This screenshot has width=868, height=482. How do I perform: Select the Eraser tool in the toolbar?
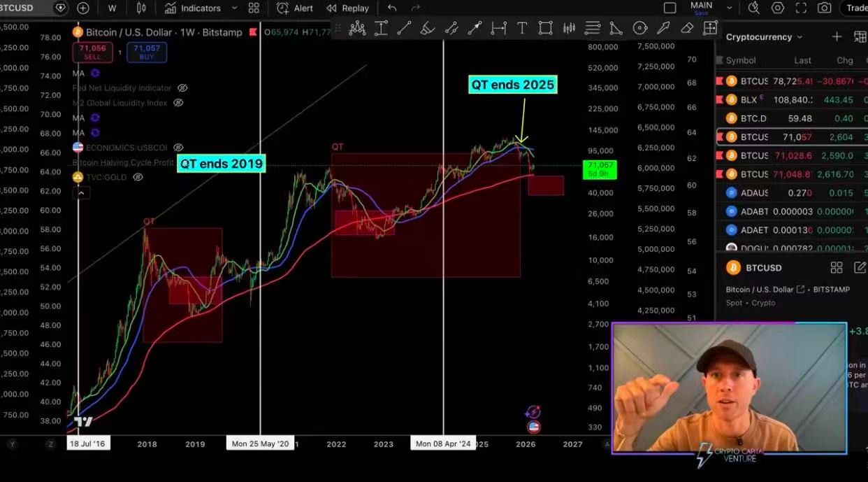coord(687,28)
